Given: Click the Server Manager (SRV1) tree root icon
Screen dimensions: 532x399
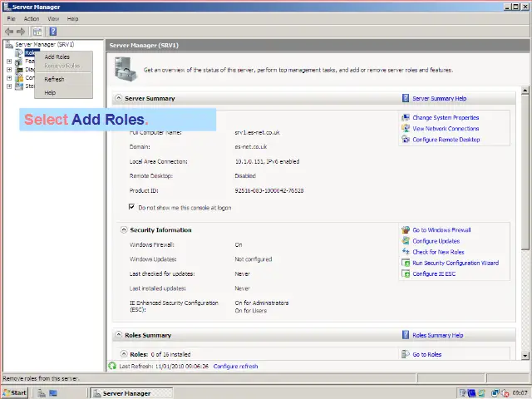Looking at the screenshot, I should [9, 44].
